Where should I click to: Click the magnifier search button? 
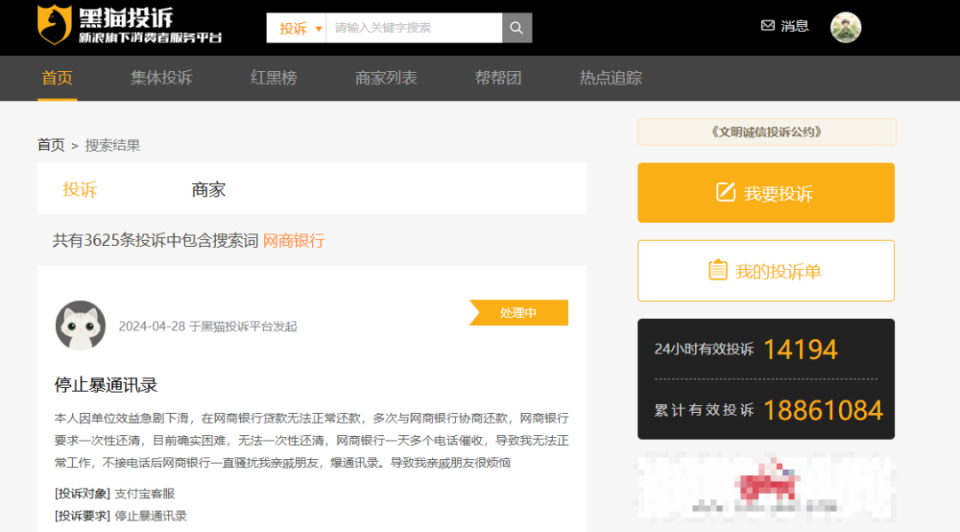(517, 28)
